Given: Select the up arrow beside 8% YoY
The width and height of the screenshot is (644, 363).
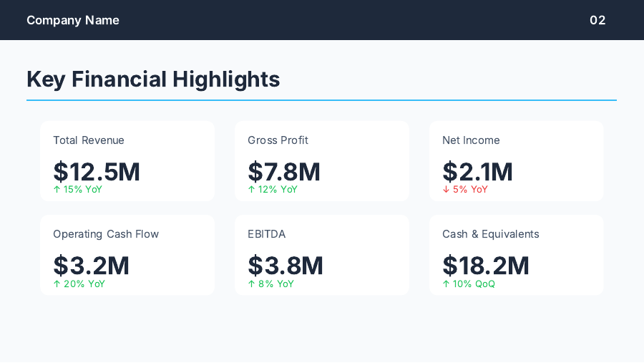Looking at the screenshot, I should point(251,284).
